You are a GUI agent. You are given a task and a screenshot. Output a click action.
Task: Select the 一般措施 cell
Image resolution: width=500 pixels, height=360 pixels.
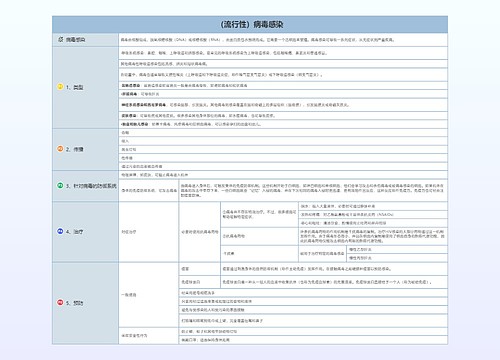[149, 295]
